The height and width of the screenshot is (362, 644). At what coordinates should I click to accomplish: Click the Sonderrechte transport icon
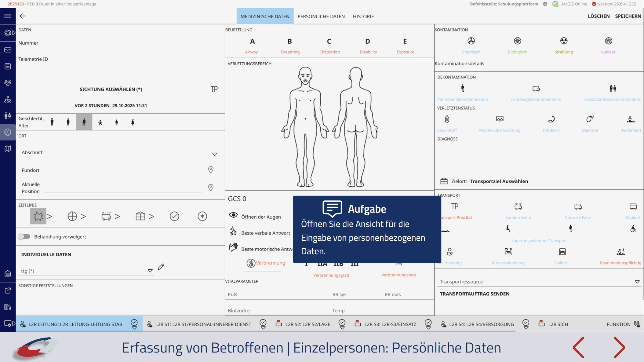[518, 207]
